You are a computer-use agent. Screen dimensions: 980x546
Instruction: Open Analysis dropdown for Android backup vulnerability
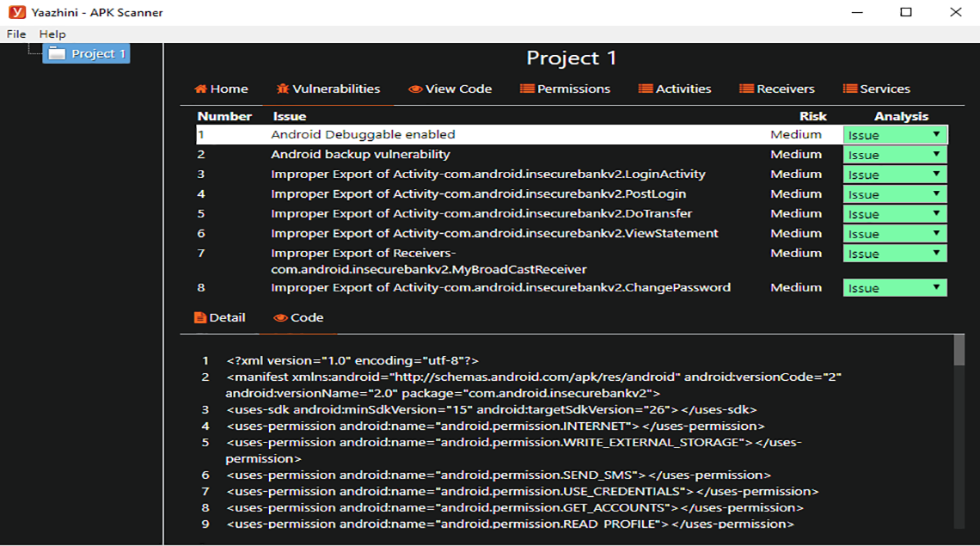point(894,155)
